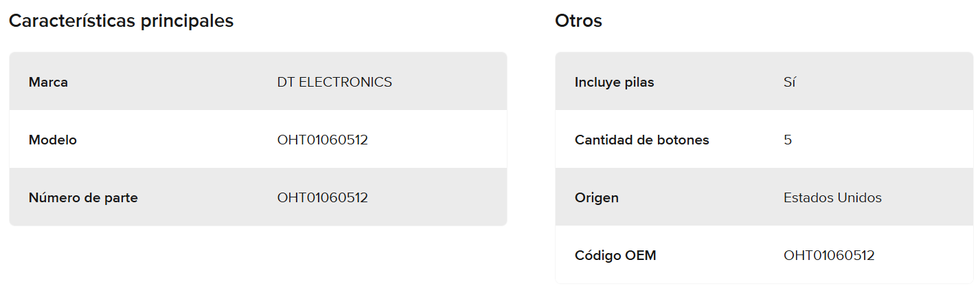980x293 pixels.
Task: Select the Modelo label
Action: point(53,140)
